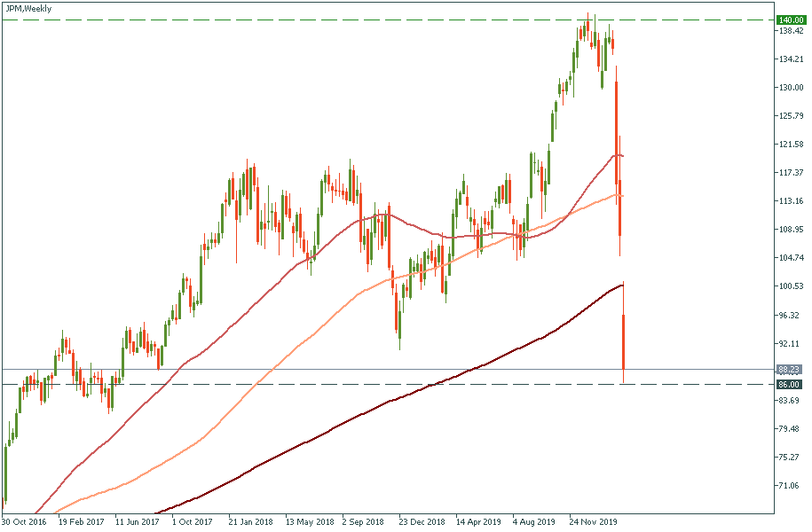Click the 4 Aug 2019 date label

click(533, 522)
